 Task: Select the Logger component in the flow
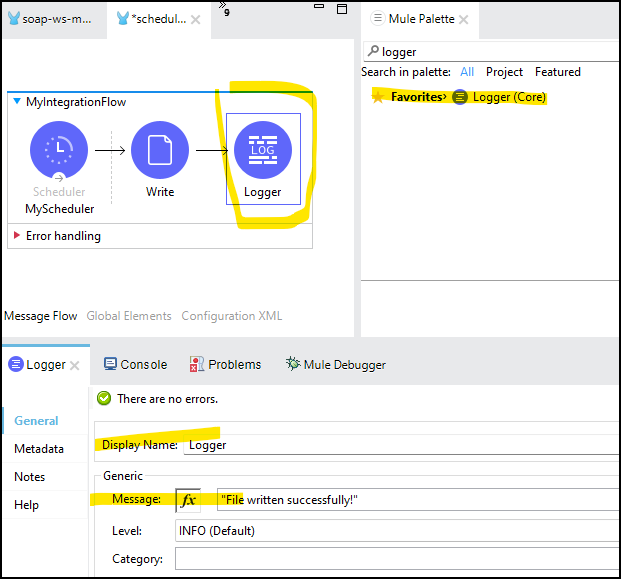point(262,150)
